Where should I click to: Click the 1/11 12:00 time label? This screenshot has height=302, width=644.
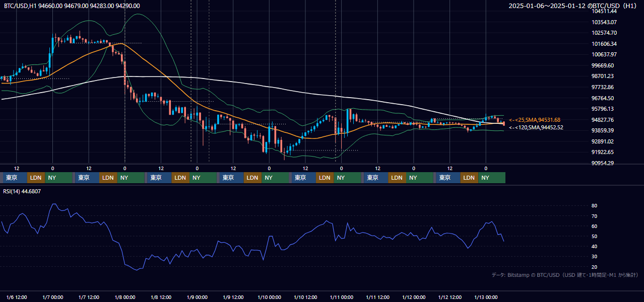click(x=378, y=297)
